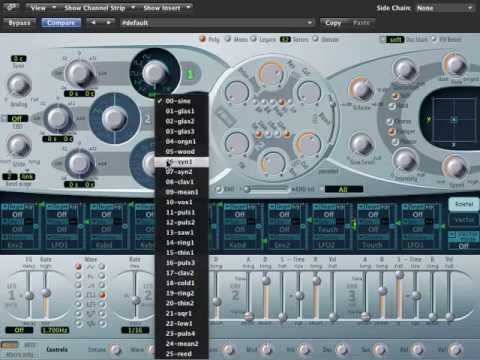The height and width of the screenshot is (360, 480).
Task: Click the LFO 2 Rate slider handle
Action: pyautogui.click(x=135, y=300)
